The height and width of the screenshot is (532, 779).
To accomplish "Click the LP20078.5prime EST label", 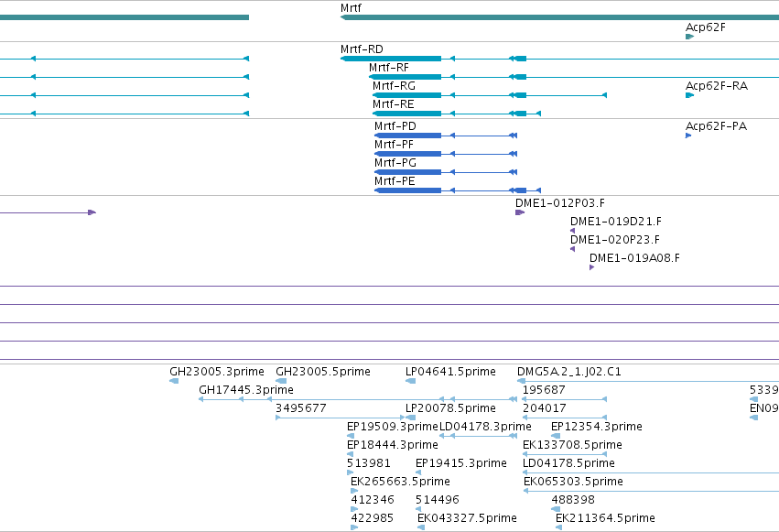I will point(450,408).
